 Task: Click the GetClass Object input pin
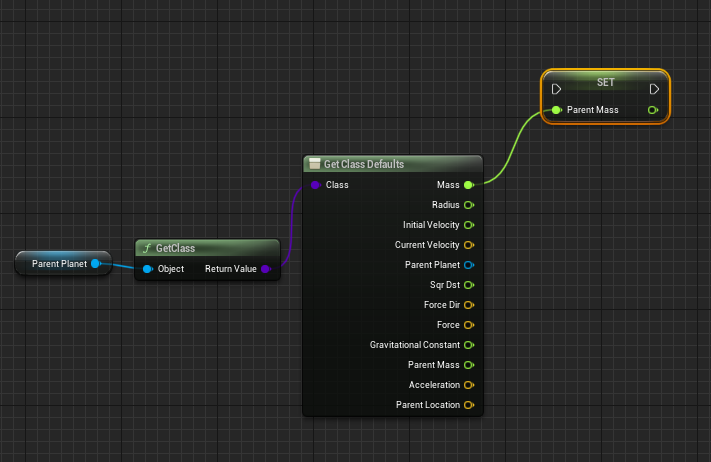tap(147, 269)
